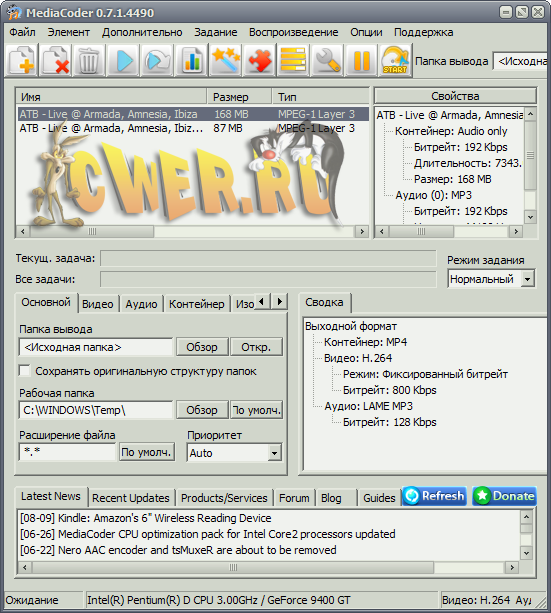Open the Поддержка menu

(424, 32)
